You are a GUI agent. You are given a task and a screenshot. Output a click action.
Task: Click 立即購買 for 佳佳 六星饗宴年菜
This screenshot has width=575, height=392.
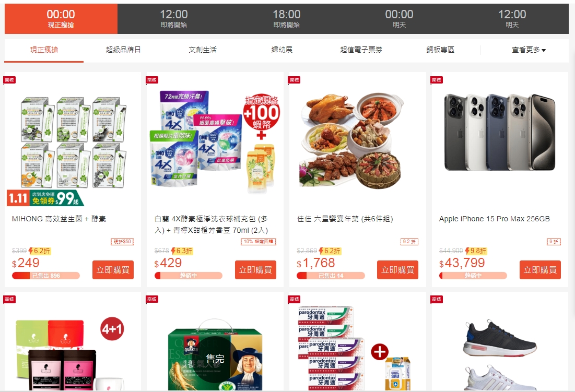(x=397, y=270)
